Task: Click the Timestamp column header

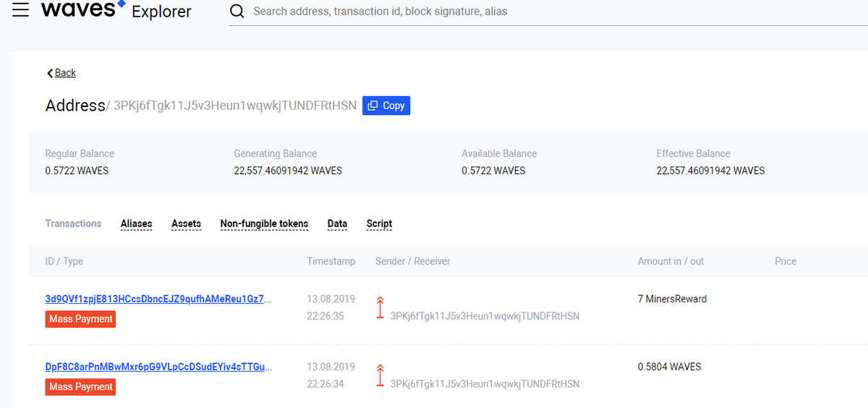Action: pyautogui.click(x=331, y=261)
